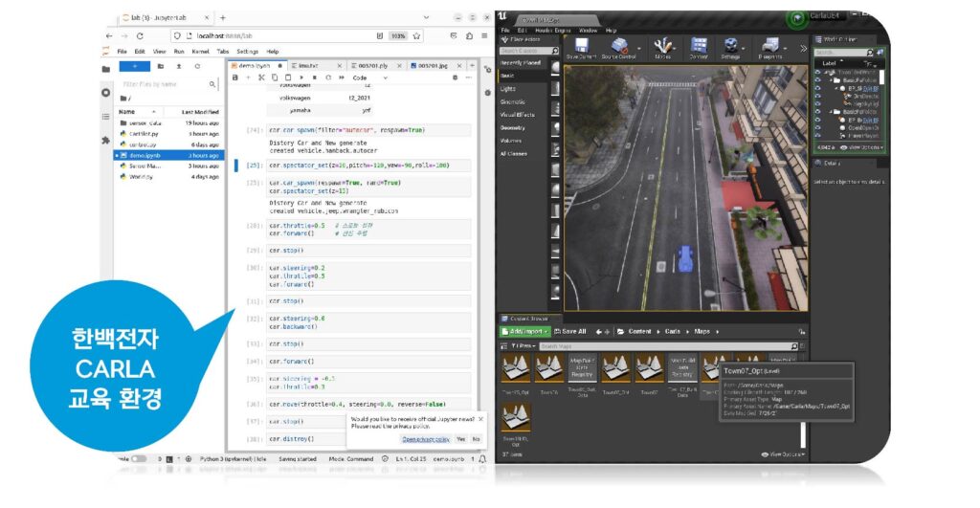Open the Kernel menu in JupyterLab
The width and height of the screenshot is (980, 508).
(x=200, y=52)
